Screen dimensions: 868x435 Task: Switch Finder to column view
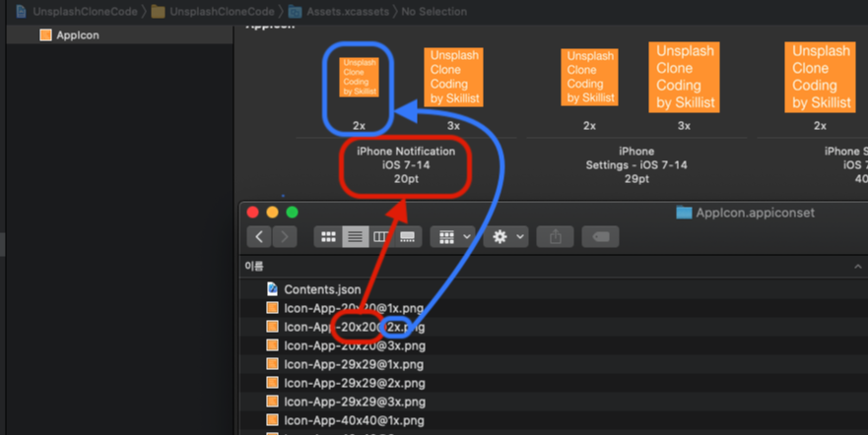(x=381, y=237)
